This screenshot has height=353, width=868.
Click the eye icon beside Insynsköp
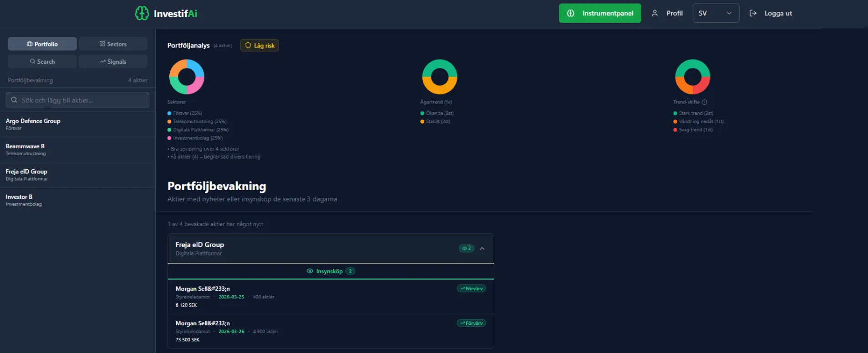coord(310,271)
